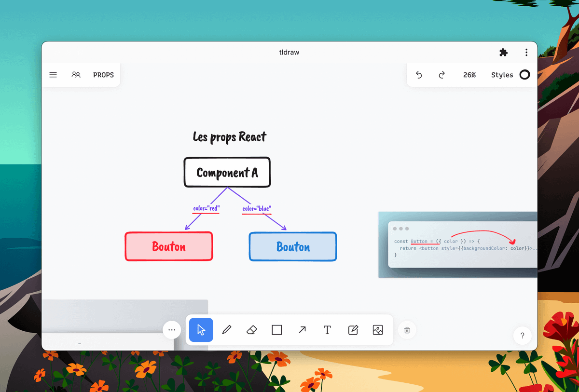Select the Arrow tool
The image size is (579, 392).
[302, 330]
